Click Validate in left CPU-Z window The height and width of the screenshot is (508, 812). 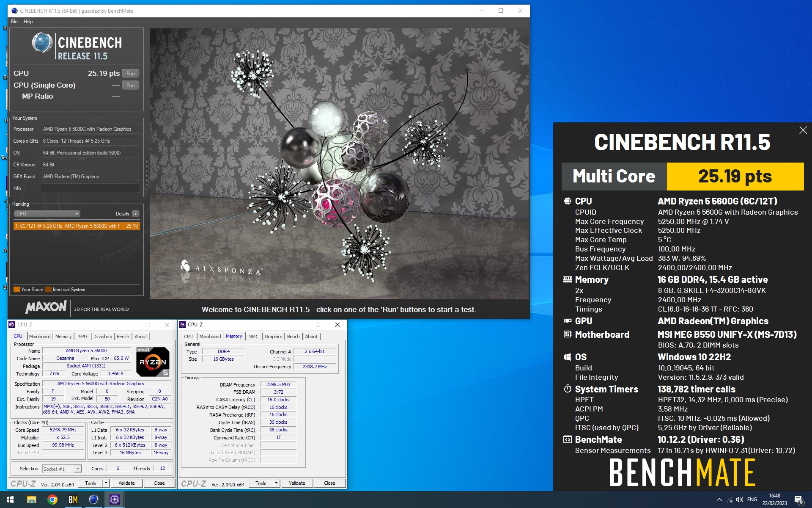(x=126, y=483)
